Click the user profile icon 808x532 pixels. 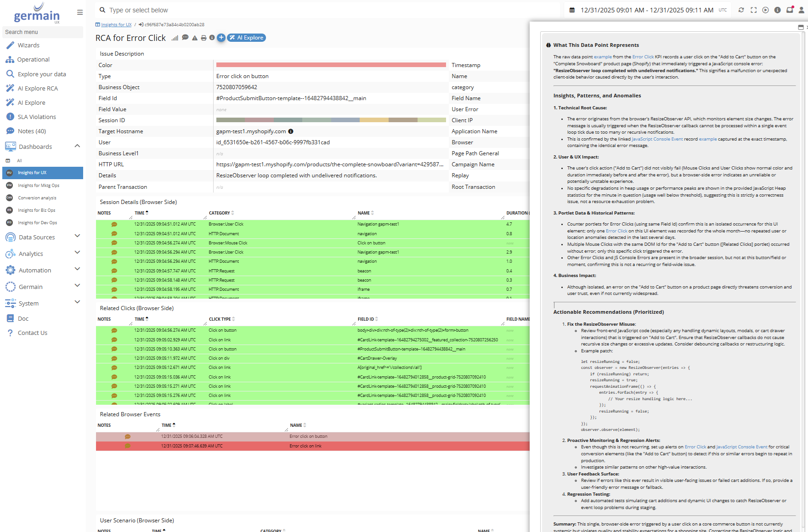(802, 10)
